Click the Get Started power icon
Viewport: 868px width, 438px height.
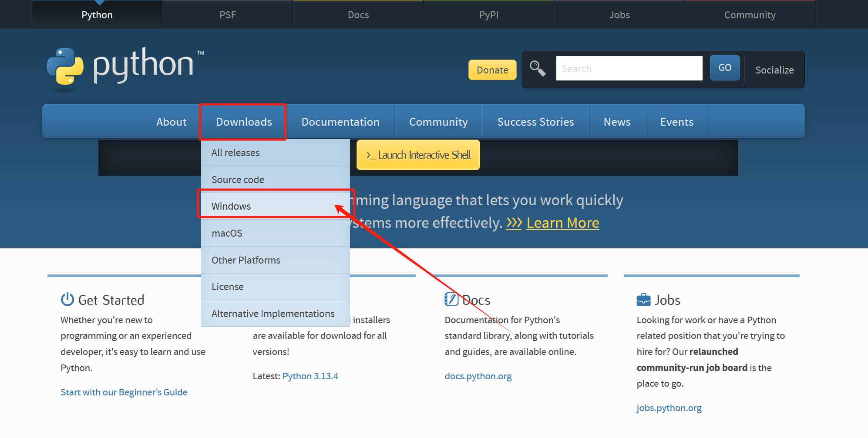(67, 299)
